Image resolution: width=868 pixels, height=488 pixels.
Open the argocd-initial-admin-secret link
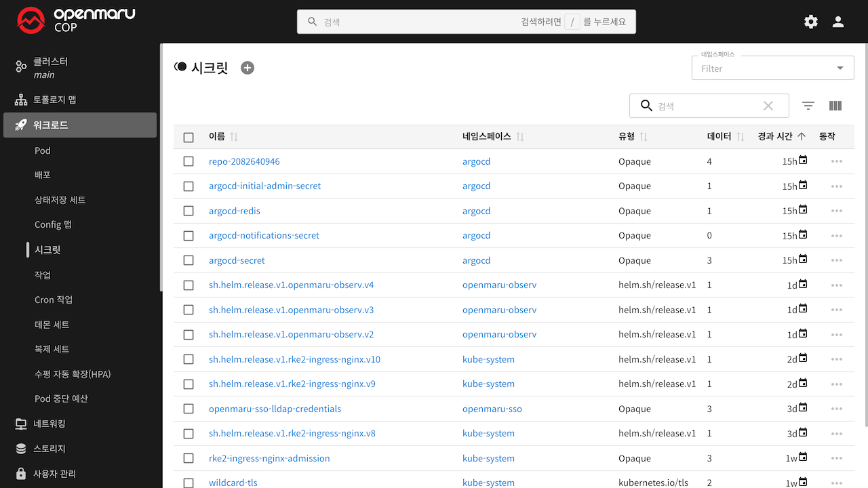[264, 186]
